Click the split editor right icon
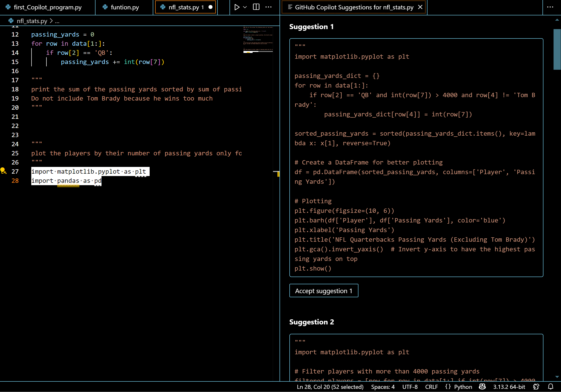Image resolution: width=561 pixels, height=392 pixels. coord(256,7)
